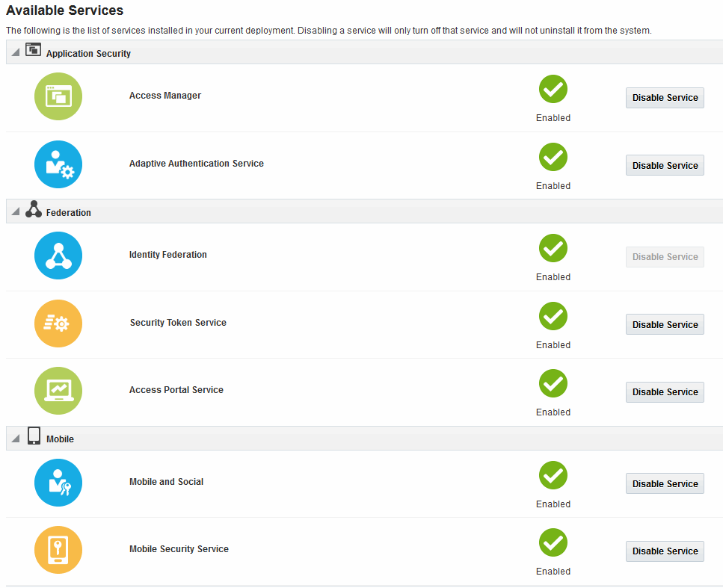Viewport: 723px width, 588px height.
Task: Click Access Manager's green Enabled checkmark
Action: pyautogui.click(x=553, y=89)
